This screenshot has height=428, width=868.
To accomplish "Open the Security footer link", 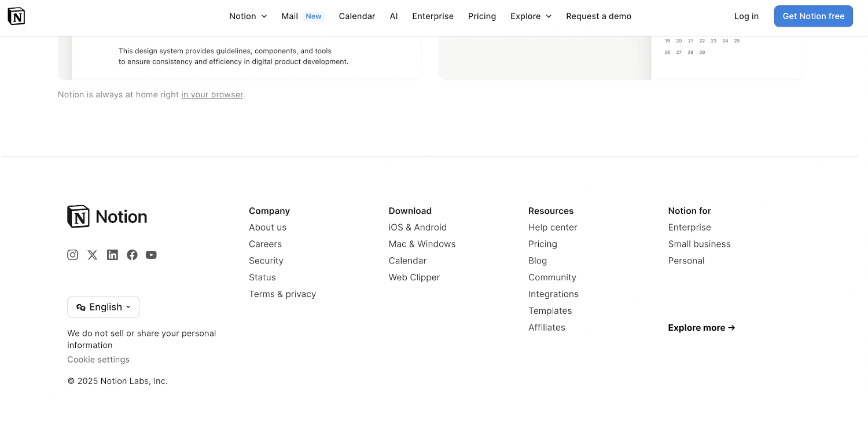I will click(266, 261).
